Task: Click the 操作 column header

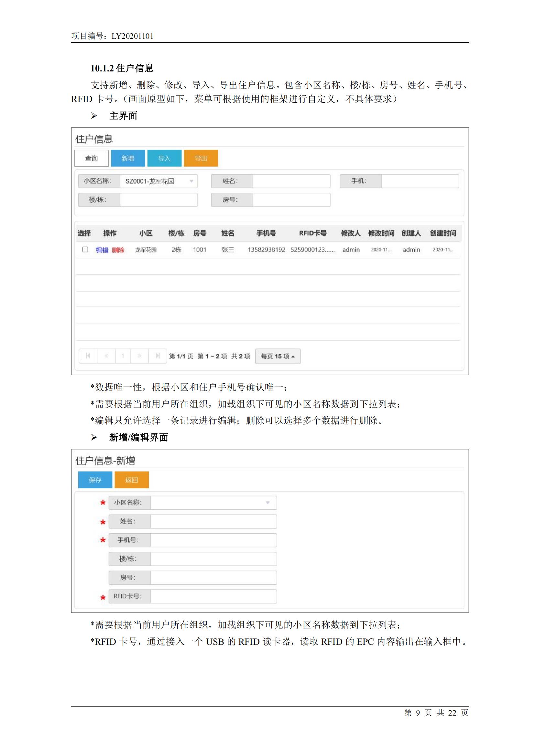Action: click(110, 233)
